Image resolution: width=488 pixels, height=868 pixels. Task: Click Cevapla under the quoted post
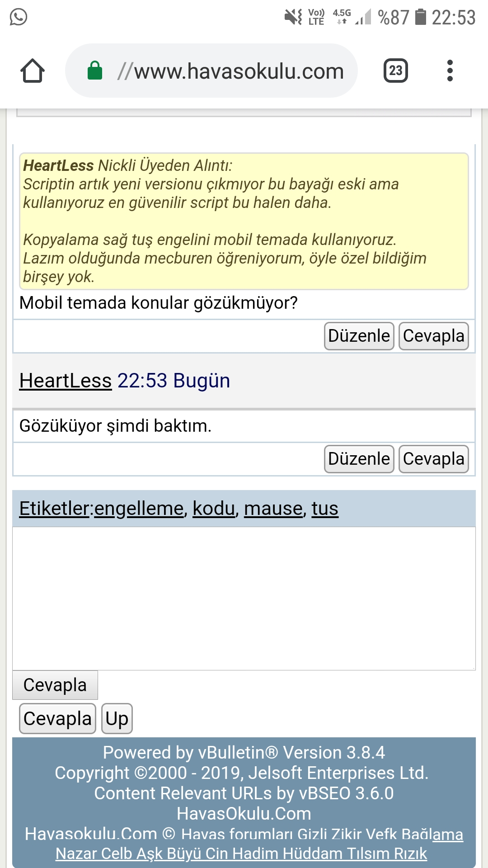434,336
